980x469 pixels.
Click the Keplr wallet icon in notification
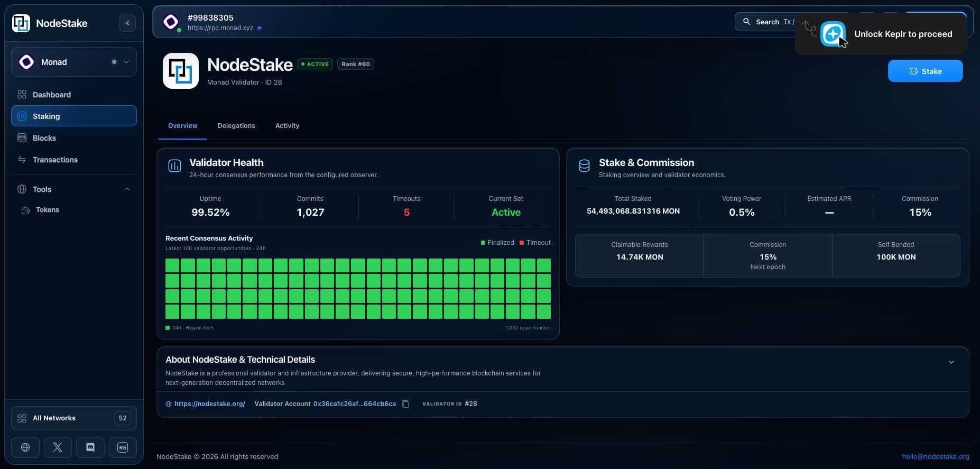point(833,34)
